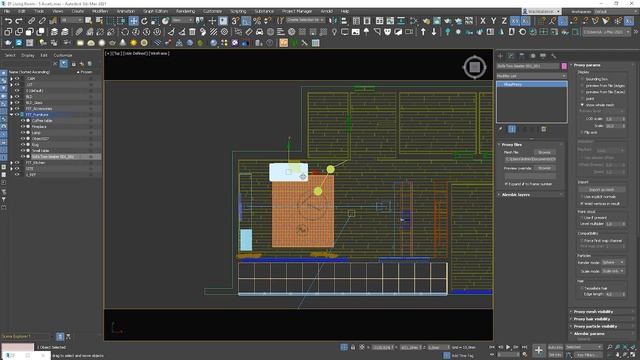Activate the Select and Rotate tool

click(x=144, y=20)
